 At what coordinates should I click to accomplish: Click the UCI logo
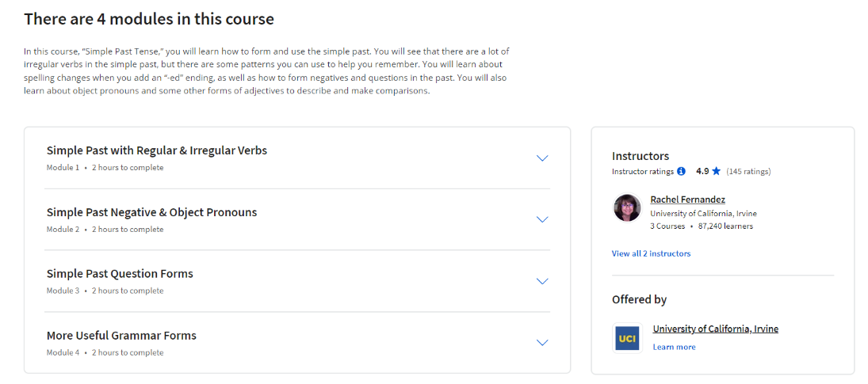[x=627, y=337]
